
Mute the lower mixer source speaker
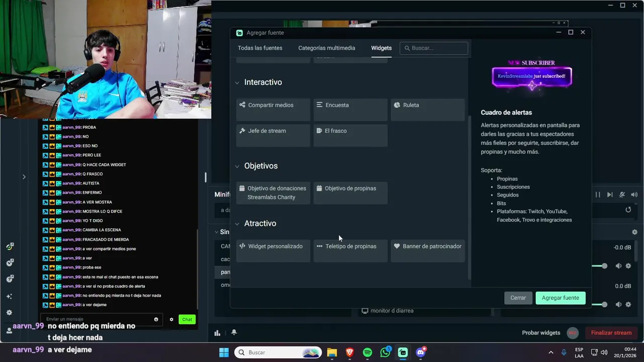click(x=618, y=304)
